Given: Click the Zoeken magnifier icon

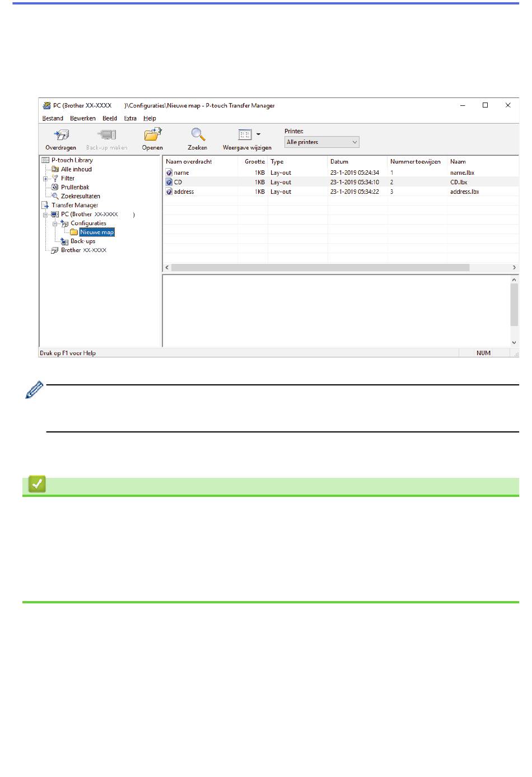Looking at the screenshot, I should 198,135.
